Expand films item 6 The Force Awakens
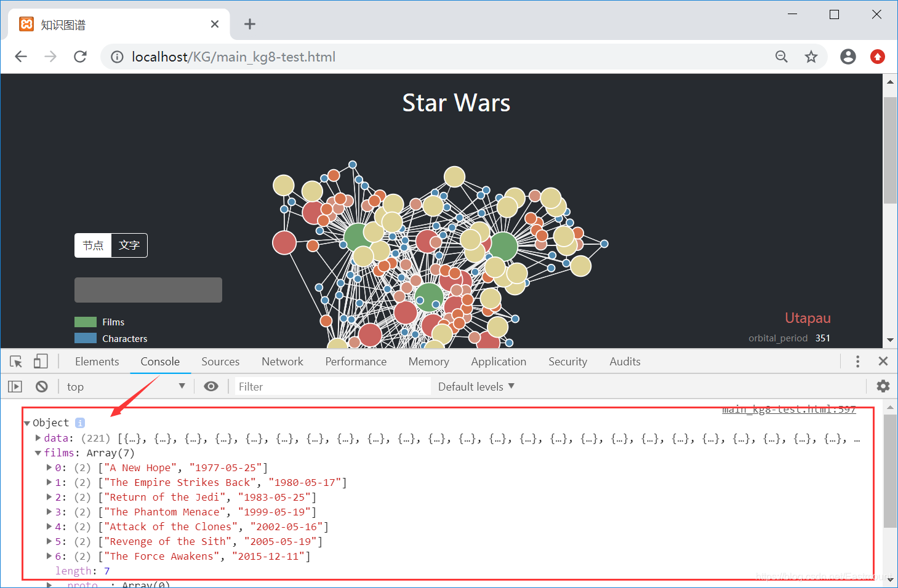The image size is (898, 588). pos(49,556)
